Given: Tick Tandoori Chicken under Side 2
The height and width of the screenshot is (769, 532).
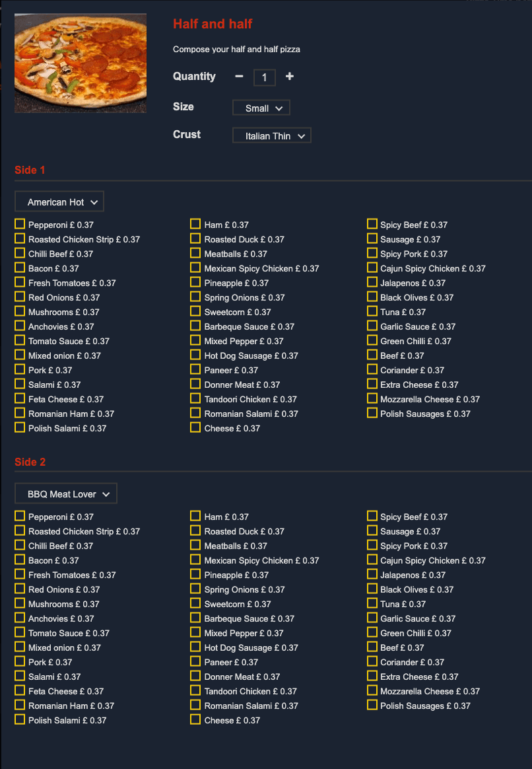Looking at the screenshot, I should coord(195,690).
